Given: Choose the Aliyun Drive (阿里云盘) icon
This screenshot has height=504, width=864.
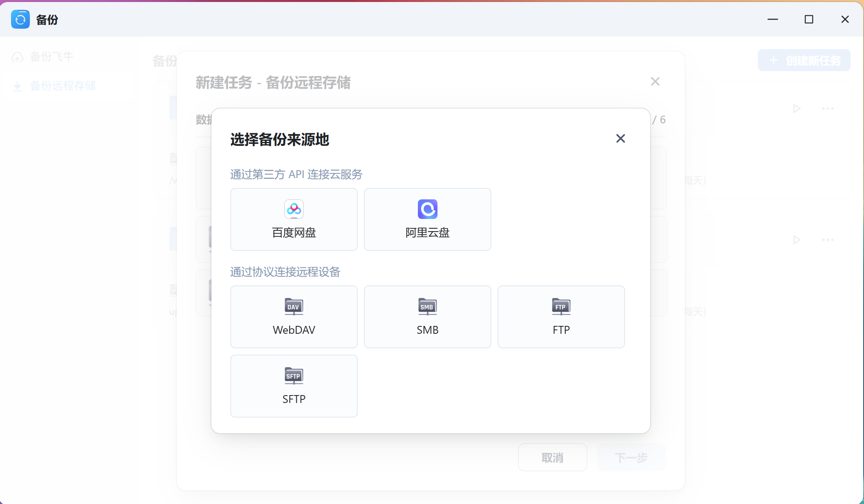Looking at the screenshot, I should (x=427, y=209).
